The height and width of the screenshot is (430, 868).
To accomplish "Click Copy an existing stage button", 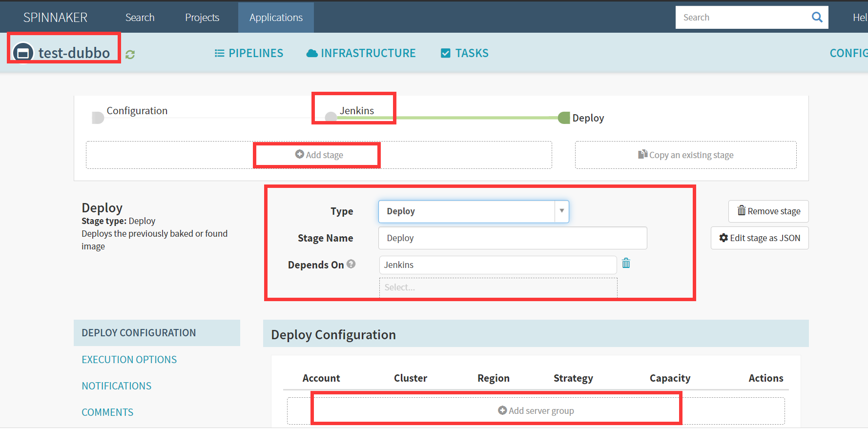I will point(686,155).
